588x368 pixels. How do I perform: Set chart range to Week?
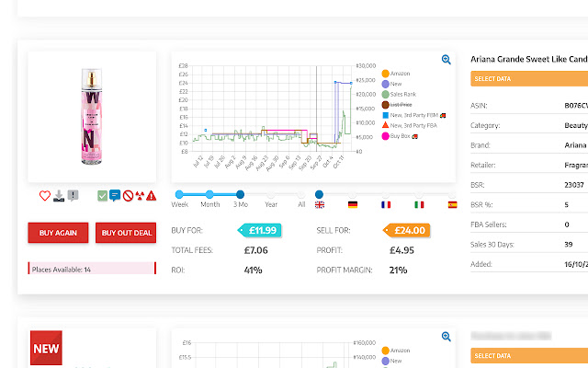coord(179,194)
